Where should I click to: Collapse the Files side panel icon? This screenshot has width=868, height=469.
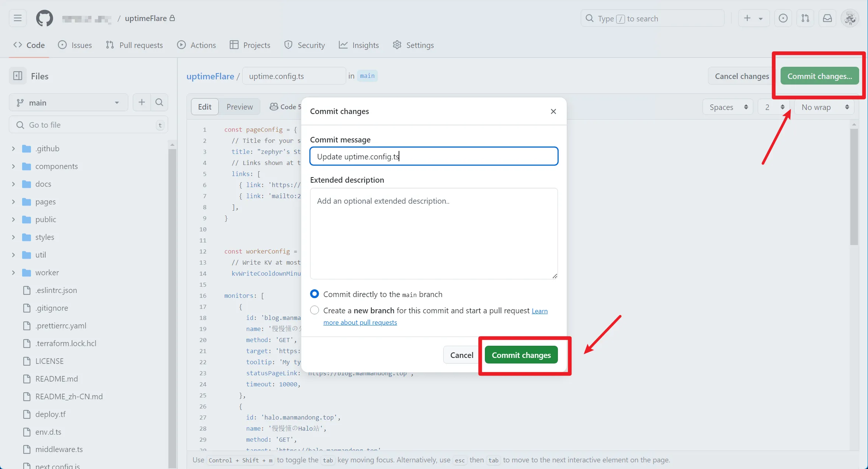point(18,76)
